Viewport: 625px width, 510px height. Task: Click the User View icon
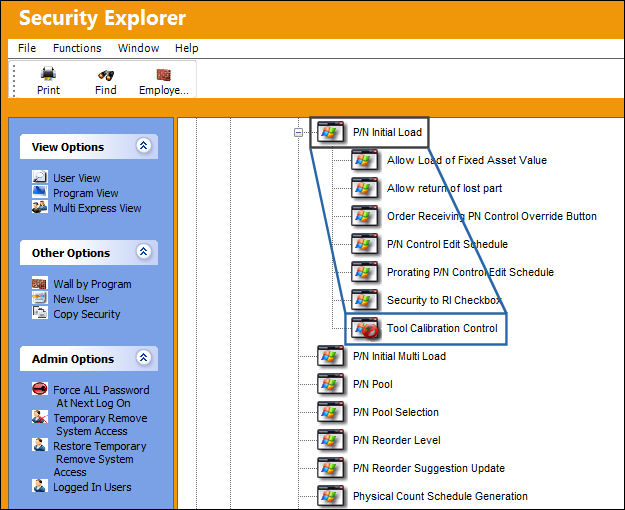(40, 177)
